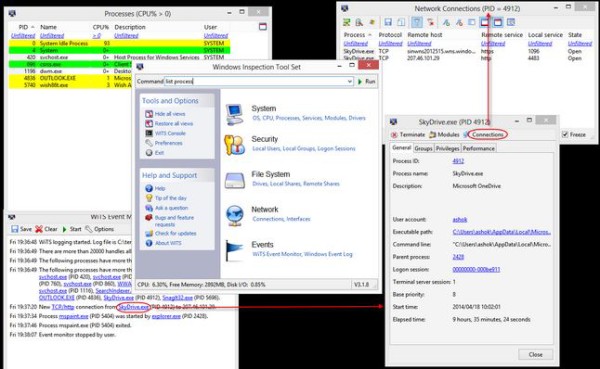Click Save disk icon in WiTS Event Monitor
The image size is (600, 369).
pyautogui.click(x=15, y=229)
